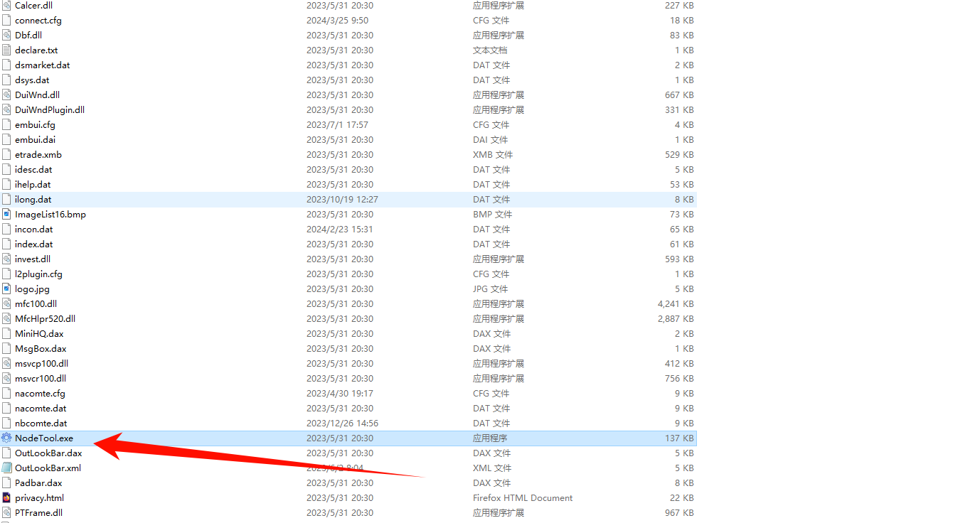The height and width of the screenshot is (523, 980).
Task: Click the date 2023/10/19 12:27
Action: tap(343, 200)
